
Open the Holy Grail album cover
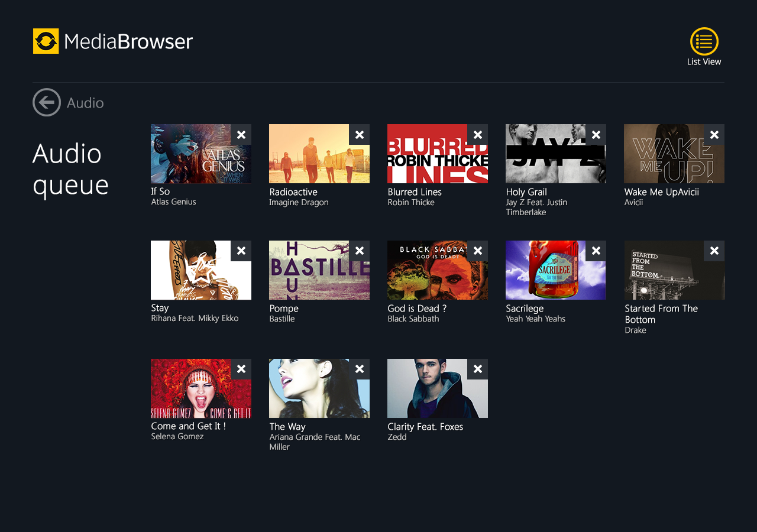(556, 154)
